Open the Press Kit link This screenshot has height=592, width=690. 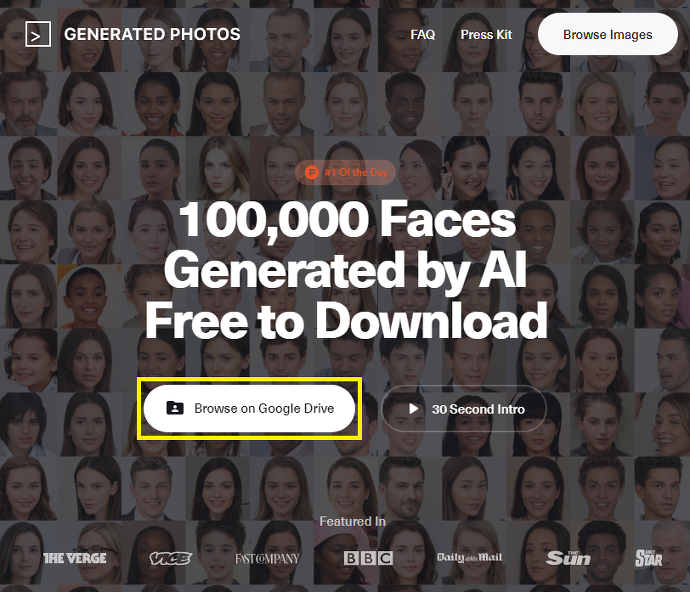[486, 34]
